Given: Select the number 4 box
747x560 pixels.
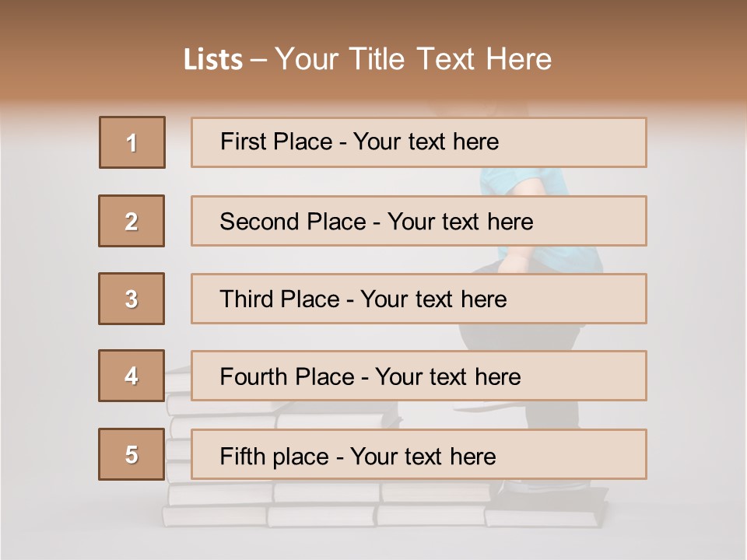Looking at the screenshot, I should (x=132, y=376).
